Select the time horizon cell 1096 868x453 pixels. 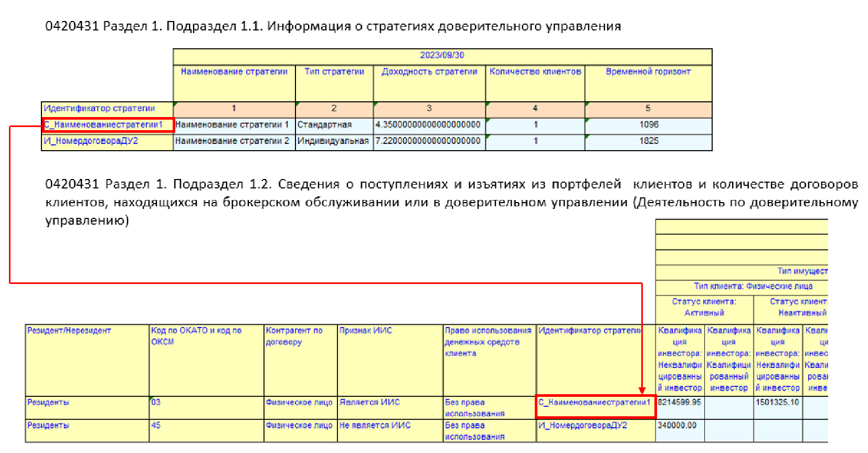[649, 125]
